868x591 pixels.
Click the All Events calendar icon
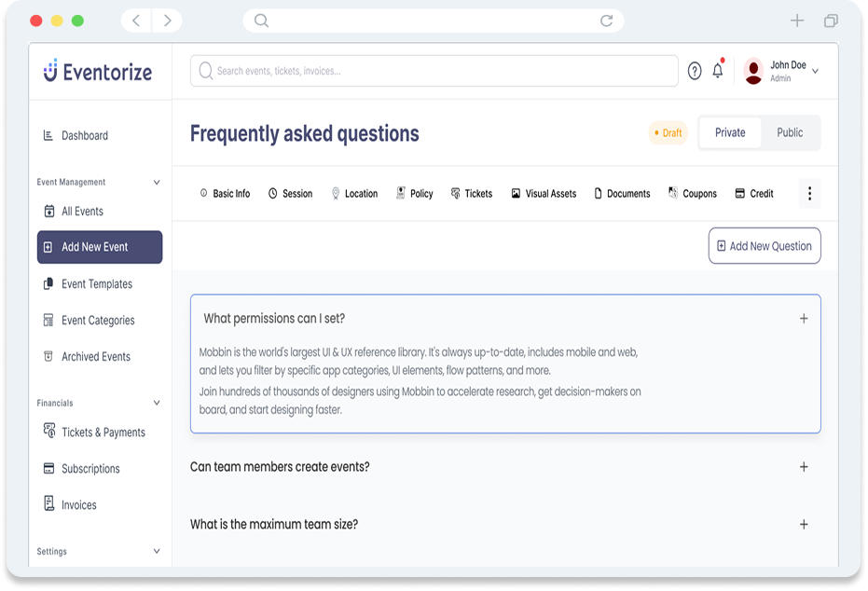49,212
